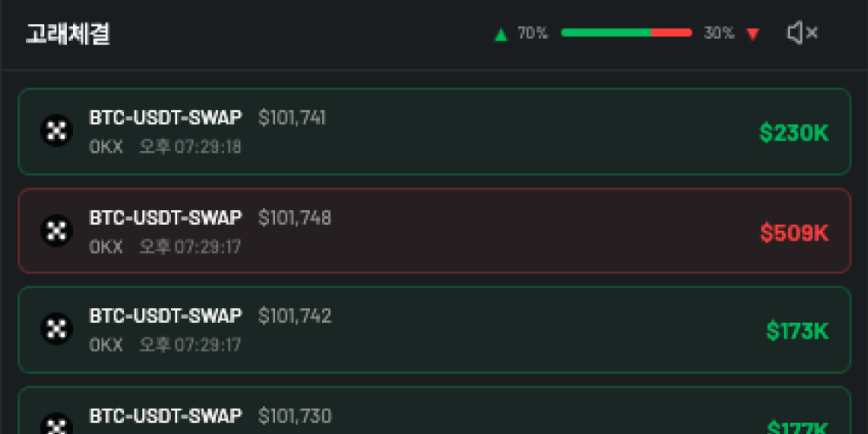Screen dimensions: 868x434
Task: Click the red $509K amount
Action: (793, 233)
